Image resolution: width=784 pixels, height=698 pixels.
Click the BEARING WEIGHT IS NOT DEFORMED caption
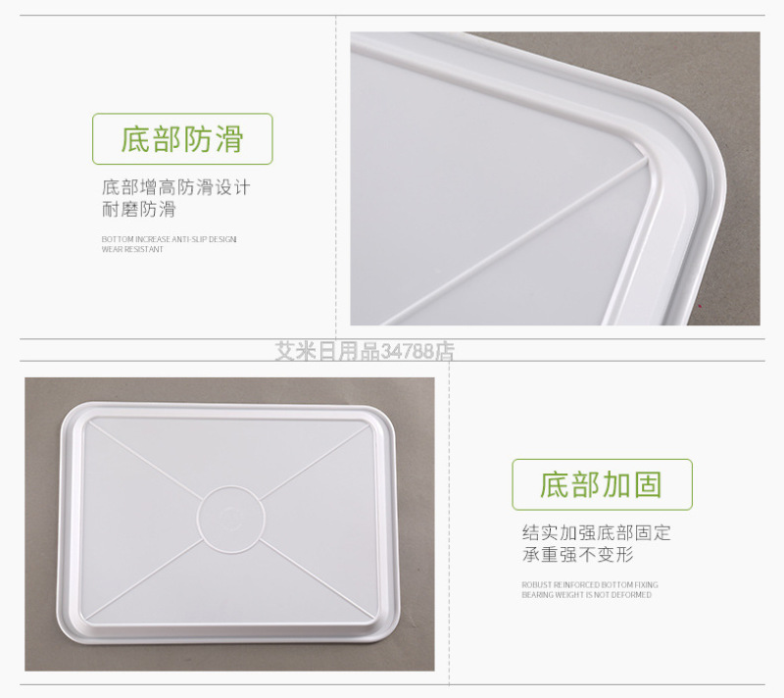(586, 594)
